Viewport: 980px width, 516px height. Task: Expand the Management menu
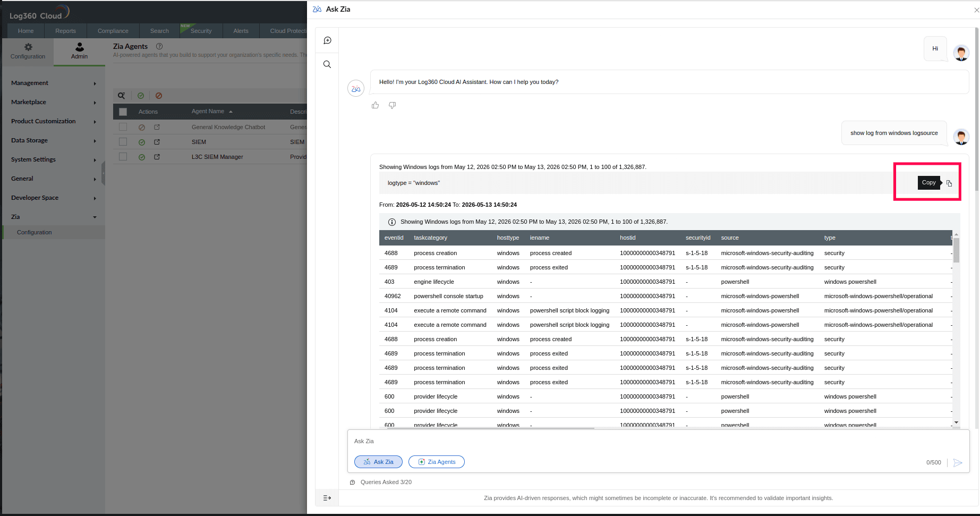pyautogui.click(x=53, y=83)
